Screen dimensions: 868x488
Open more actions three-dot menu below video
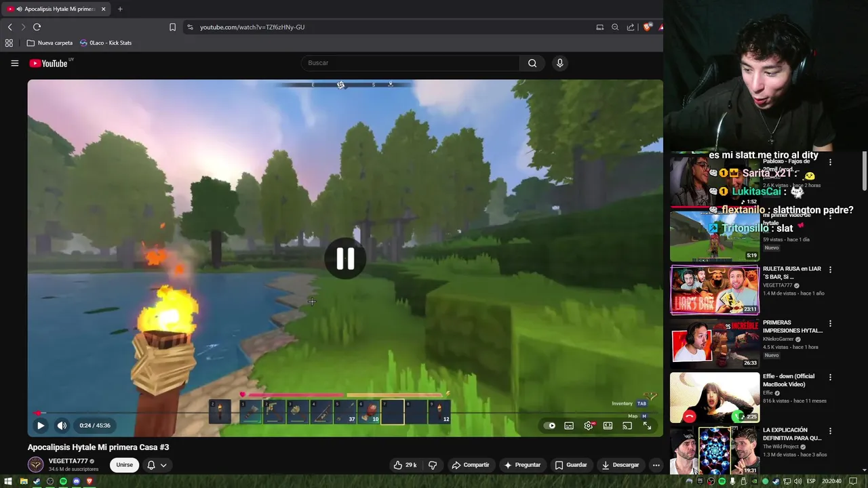(x=656, y=465)
